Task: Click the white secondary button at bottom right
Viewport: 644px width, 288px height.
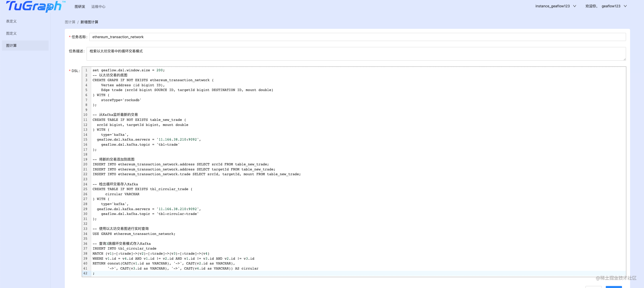Action: point(593,287)
